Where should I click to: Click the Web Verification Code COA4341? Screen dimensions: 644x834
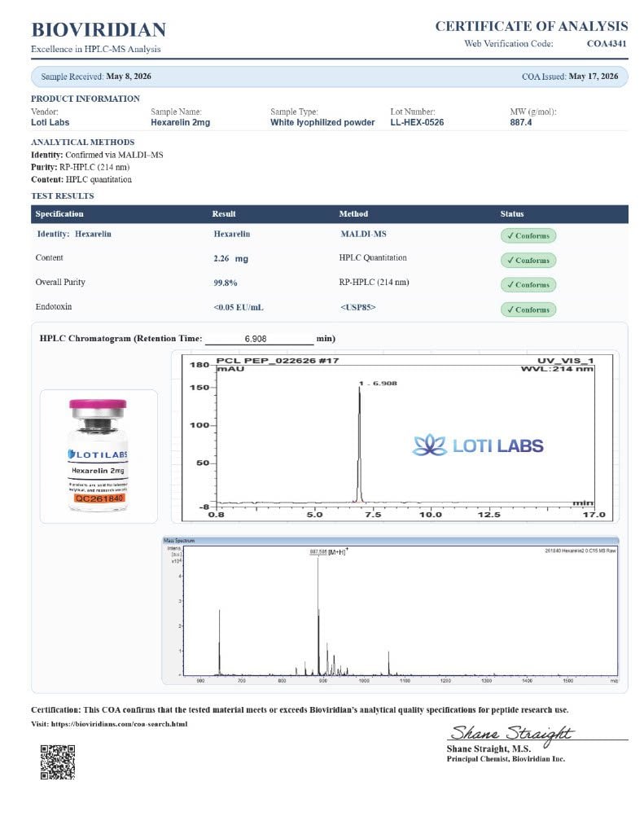pyautogui.click(x=607, y=44)
